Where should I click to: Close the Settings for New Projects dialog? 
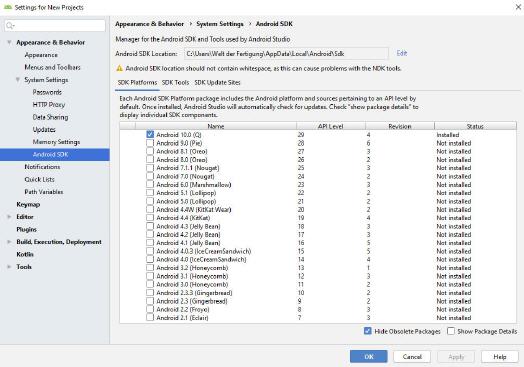coord(518,7)
